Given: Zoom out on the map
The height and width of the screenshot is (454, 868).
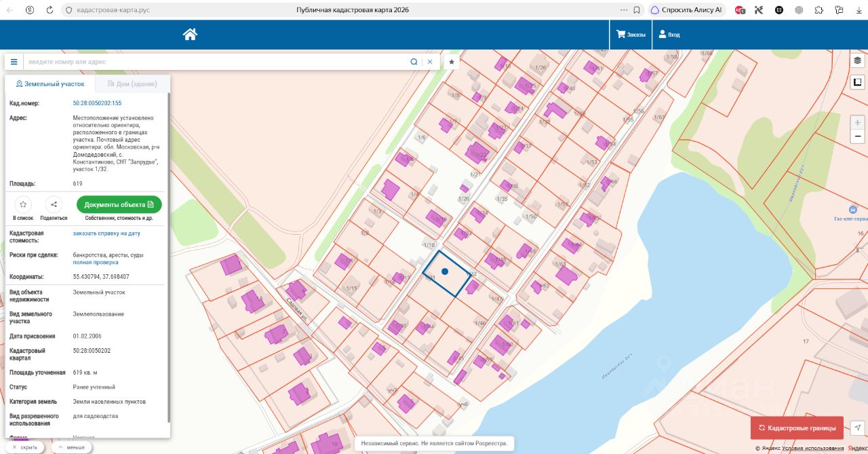Looking at the screenshot, I should [858, 136].
